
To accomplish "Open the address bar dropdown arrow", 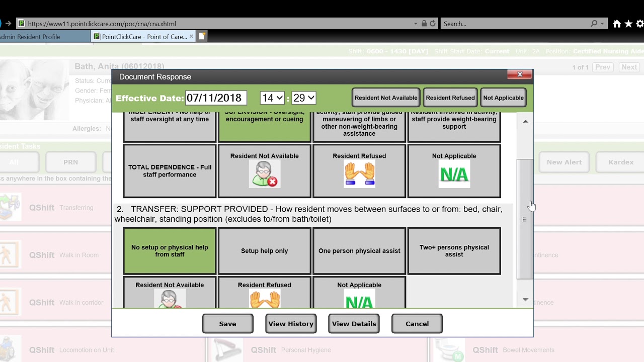I will tap(416, 24).
